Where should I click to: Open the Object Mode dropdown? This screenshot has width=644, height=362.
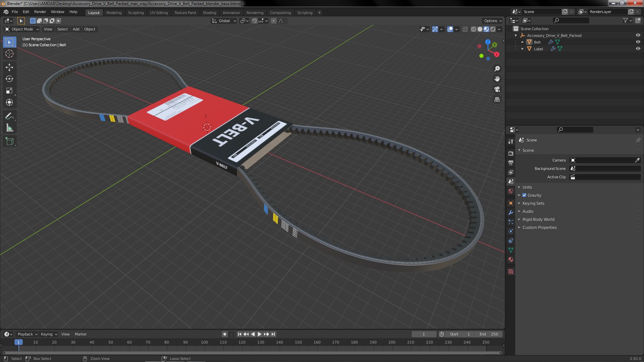22,29
